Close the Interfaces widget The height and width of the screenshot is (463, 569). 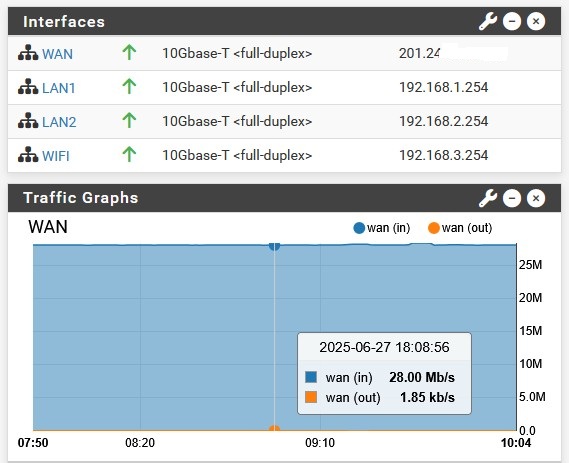(536, 21)
